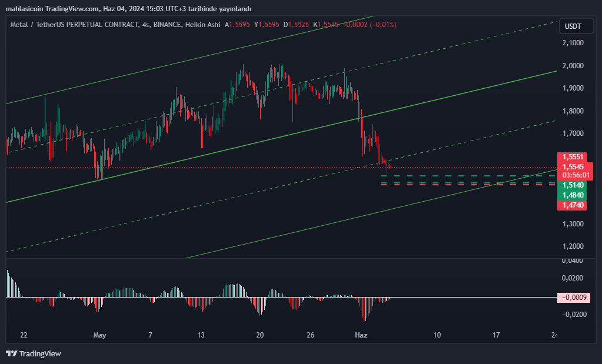Open the TradingView.com link in header
This screenshot has height=364, width=602.
click(72, 9)
